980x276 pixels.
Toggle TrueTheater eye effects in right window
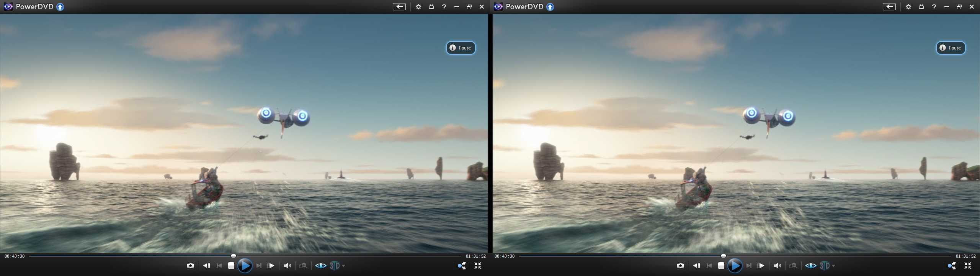pos(811,265)
